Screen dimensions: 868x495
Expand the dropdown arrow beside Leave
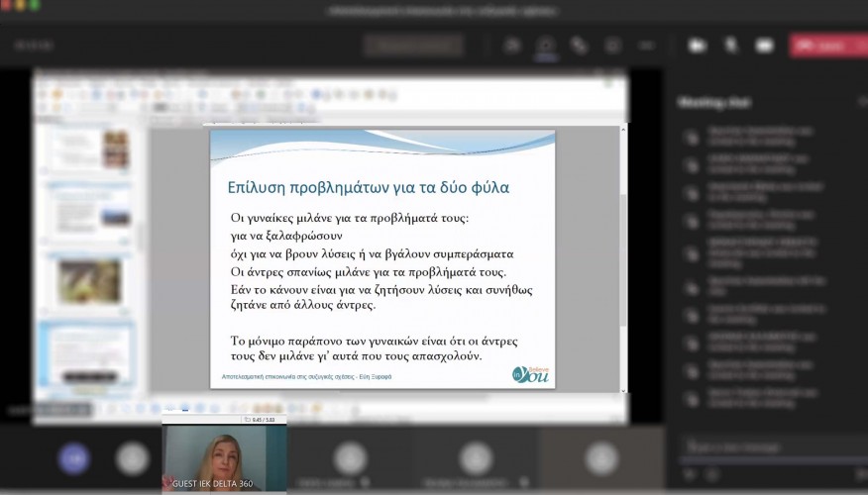point(860,46)
